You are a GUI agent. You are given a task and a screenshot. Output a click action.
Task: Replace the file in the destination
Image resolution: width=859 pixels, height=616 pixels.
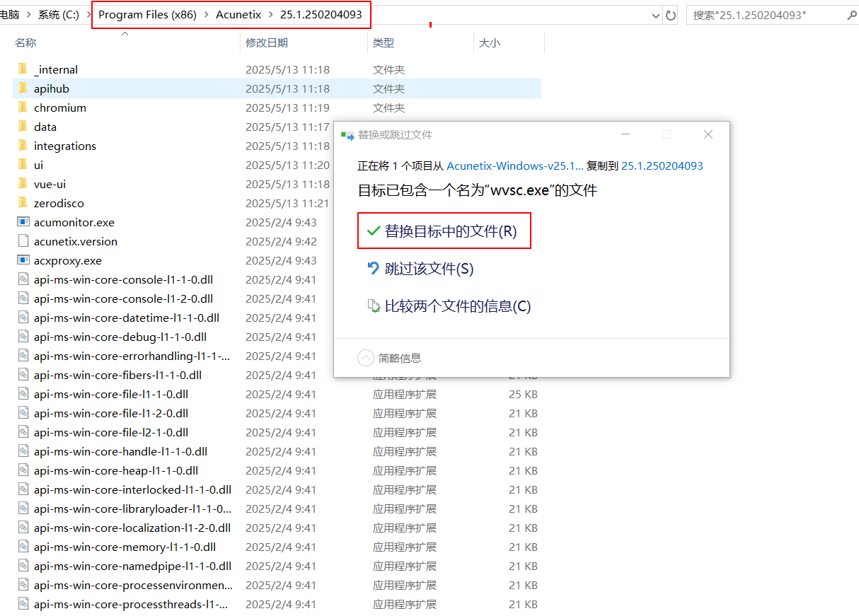click(444, 231)
